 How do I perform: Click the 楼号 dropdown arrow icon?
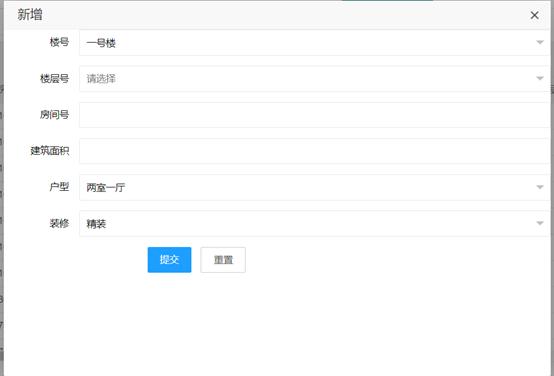(x=540, y=42)
